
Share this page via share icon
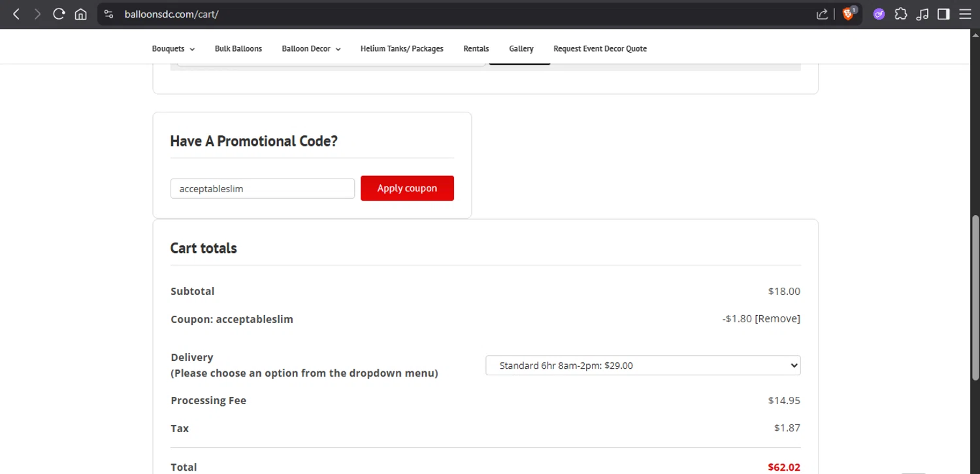click(x=823, y=14)
